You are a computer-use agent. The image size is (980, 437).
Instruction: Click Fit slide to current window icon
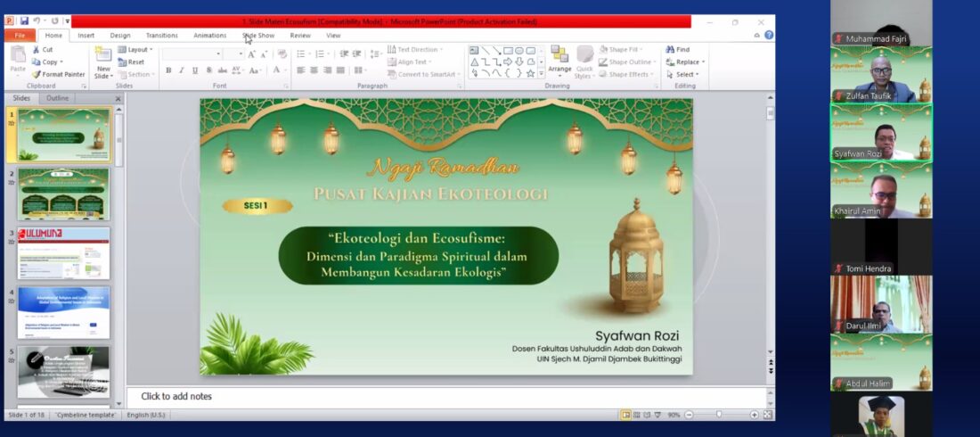click(x=768, y=415)
